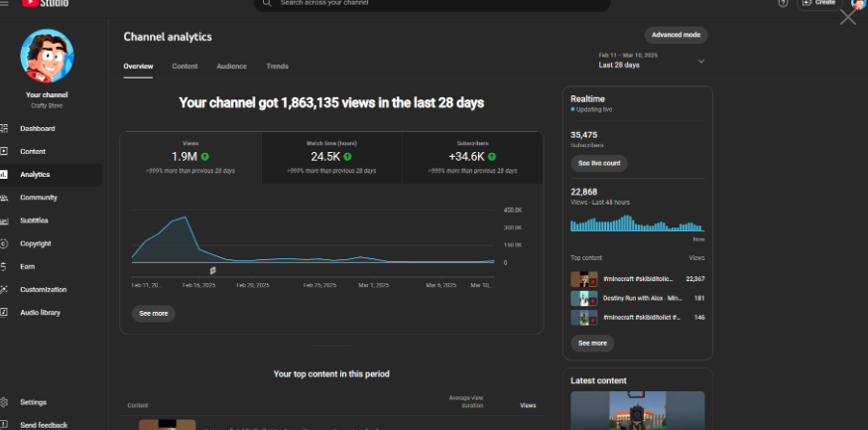Viewport: 868px width, 430px height.
Task: Close the overlay with the X
Action: (848, 17)
